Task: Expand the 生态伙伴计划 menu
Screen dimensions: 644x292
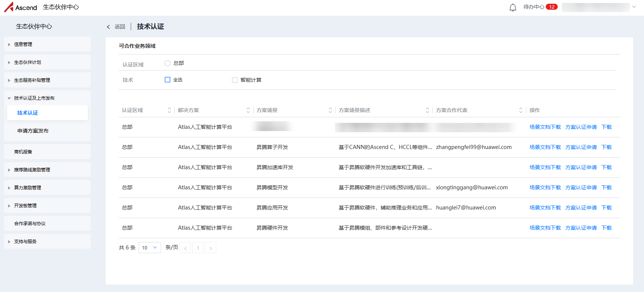Action: [47, 62]
